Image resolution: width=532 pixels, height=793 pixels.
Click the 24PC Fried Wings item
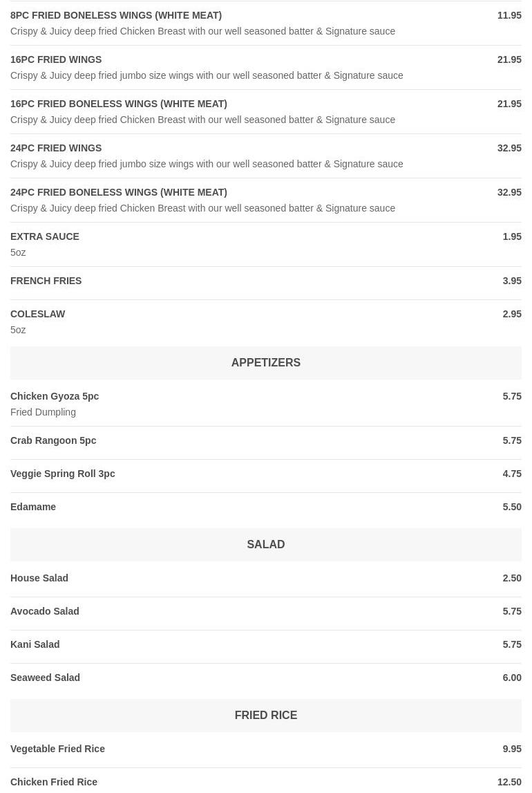tap(56, 148)
